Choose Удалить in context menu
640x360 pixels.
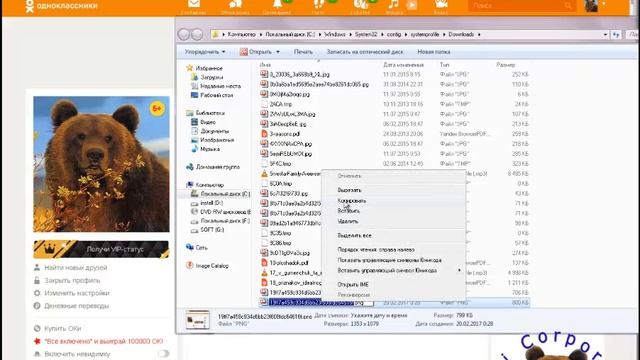point(348,221)
